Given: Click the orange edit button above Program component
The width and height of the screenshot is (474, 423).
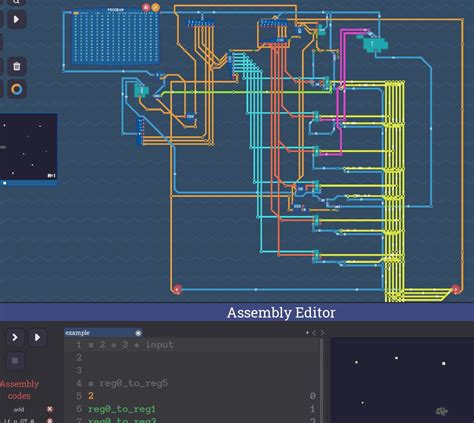Looking at the screenshot, I should 155,7.
